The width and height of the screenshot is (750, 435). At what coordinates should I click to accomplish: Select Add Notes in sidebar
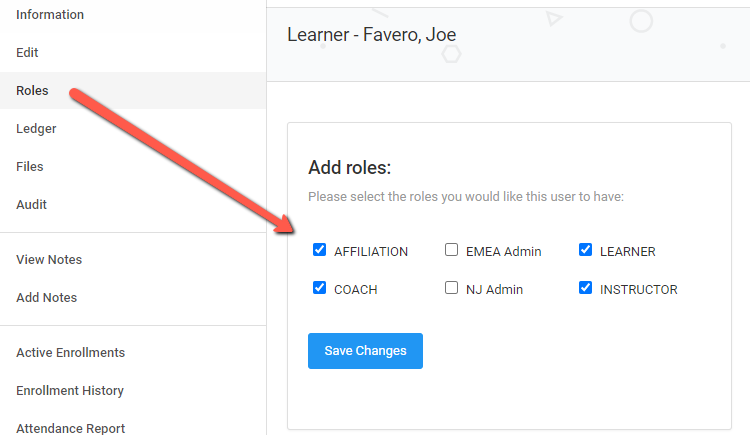46,298
